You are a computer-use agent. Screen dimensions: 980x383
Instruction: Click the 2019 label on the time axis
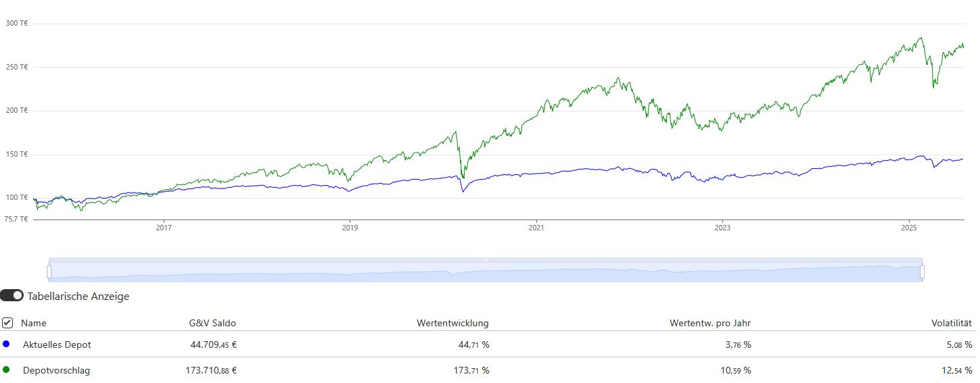pyautogui.click(x=349, y=228)
